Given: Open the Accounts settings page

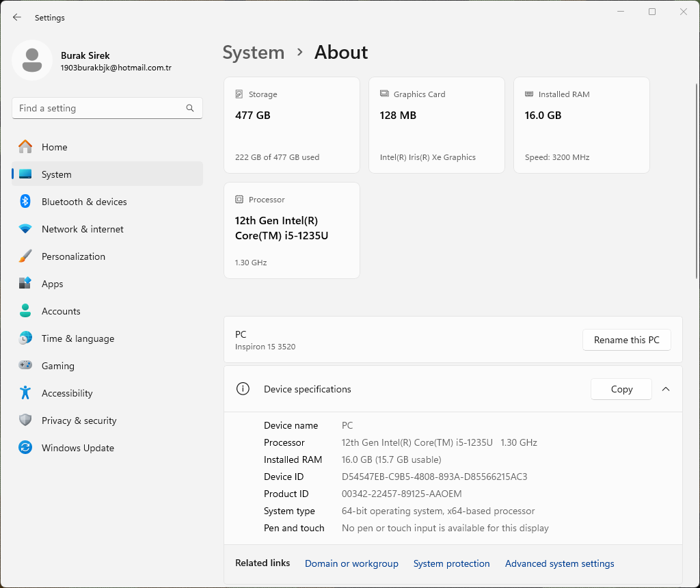Looking at the screenshot, I should coord(61,311).
